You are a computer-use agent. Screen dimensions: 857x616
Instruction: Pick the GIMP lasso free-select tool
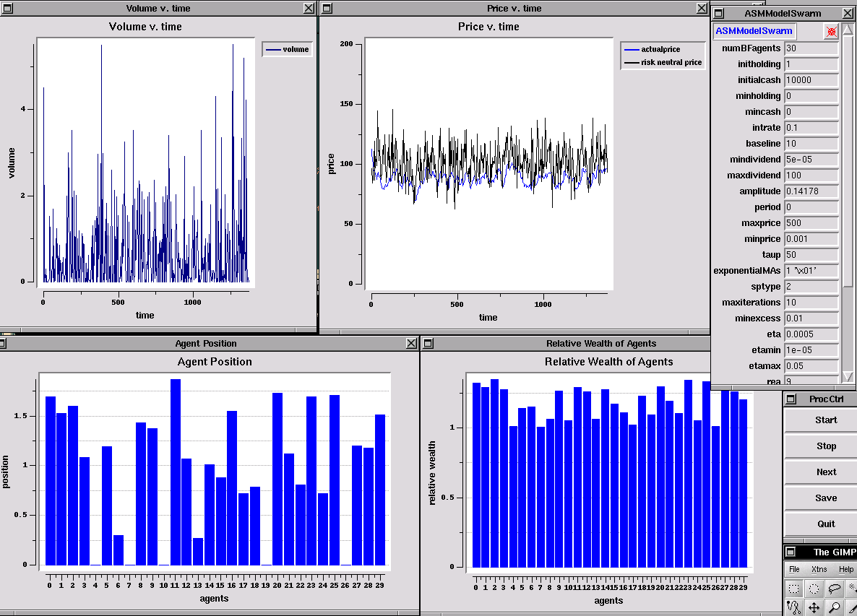point(834,589)
